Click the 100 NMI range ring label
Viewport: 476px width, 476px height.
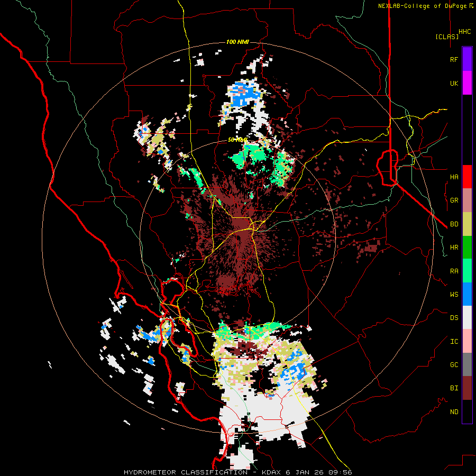[237, 42]
